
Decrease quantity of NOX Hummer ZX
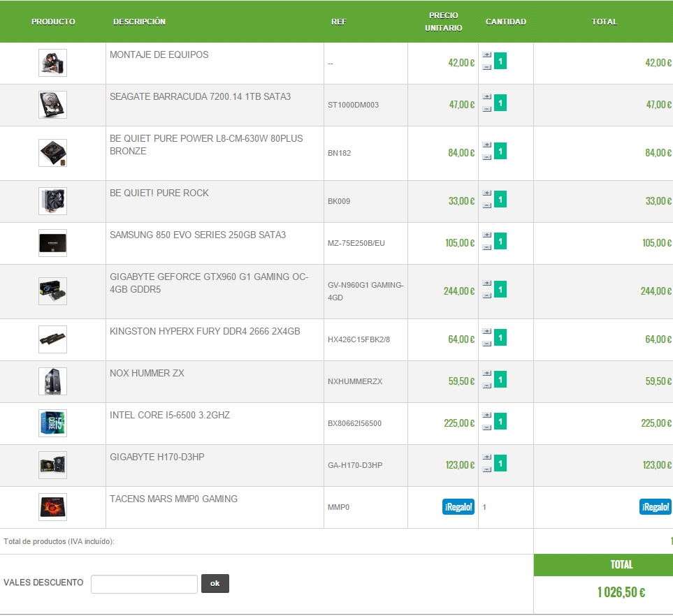pyautogui.click(x=486, y=386)
